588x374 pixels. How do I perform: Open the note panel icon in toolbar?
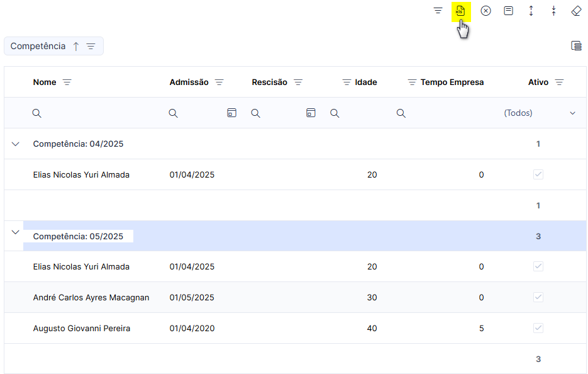click(x=508, y=11)
